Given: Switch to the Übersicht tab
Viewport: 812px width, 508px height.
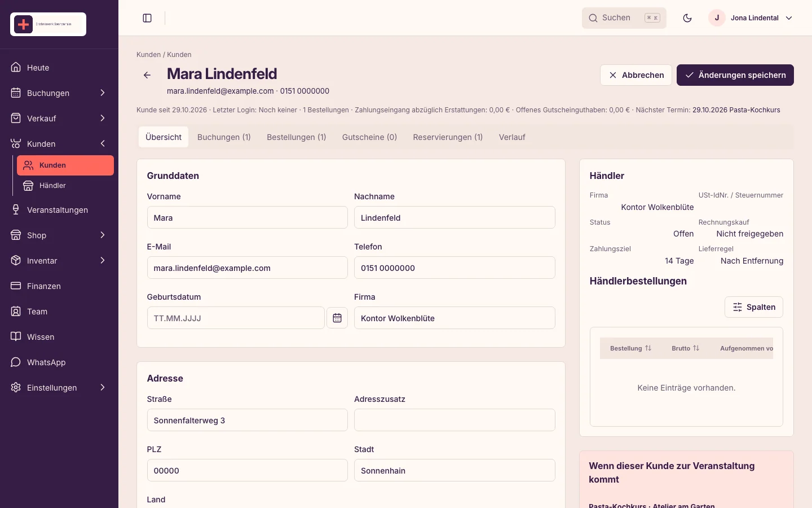Looking at the screenshot, I should coord(164,137).
